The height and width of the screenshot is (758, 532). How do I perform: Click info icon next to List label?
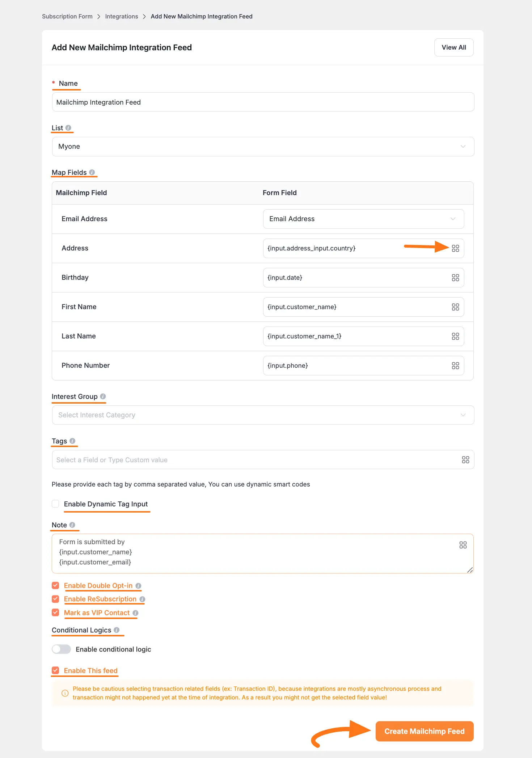point(68,128)
